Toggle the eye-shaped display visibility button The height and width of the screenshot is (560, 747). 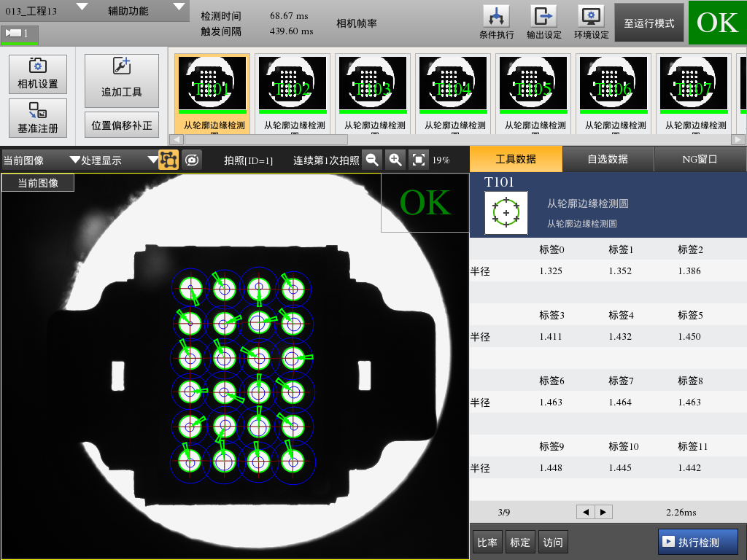[192, 160]
